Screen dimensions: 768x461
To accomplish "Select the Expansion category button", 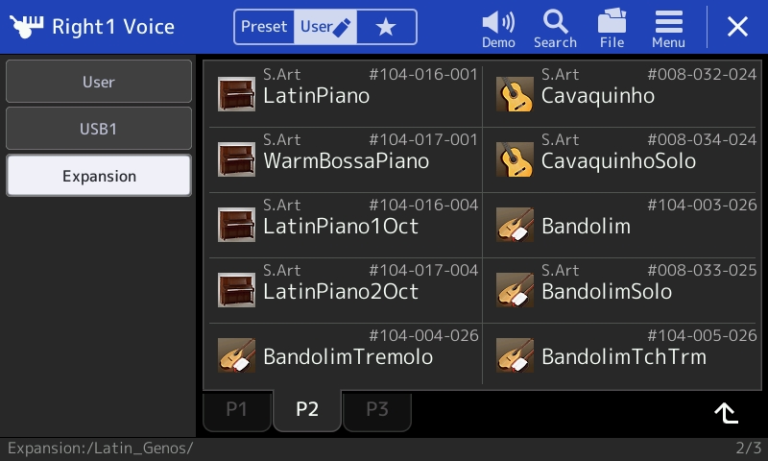I will click(98, 175).
